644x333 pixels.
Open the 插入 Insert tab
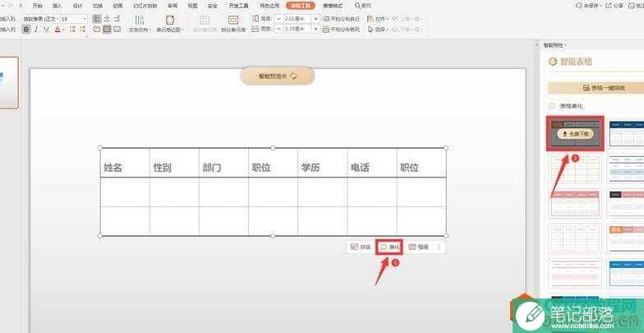point(57,6)
